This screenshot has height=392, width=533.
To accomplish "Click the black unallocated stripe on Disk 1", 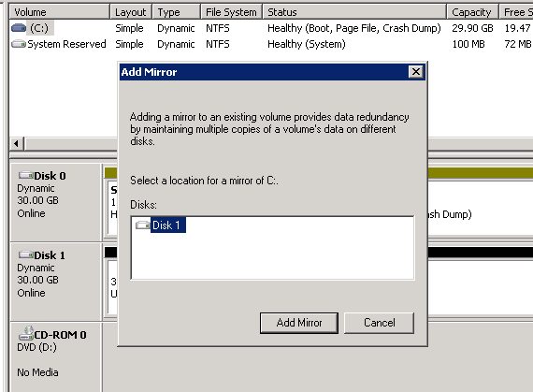I will coord(480,253).
